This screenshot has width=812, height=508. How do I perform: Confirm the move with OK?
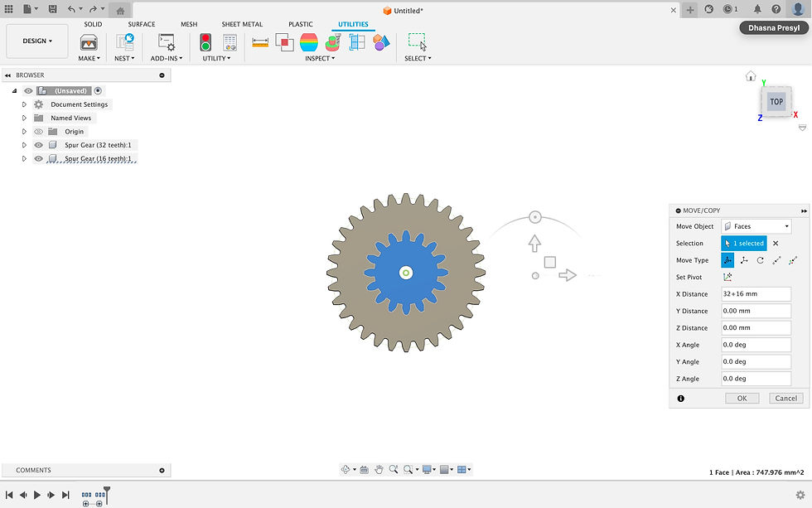click(742, 399)
